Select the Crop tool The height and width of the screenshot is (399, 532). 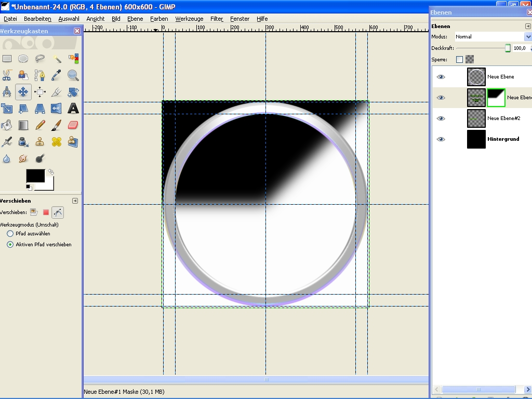[x=56, y=92]
